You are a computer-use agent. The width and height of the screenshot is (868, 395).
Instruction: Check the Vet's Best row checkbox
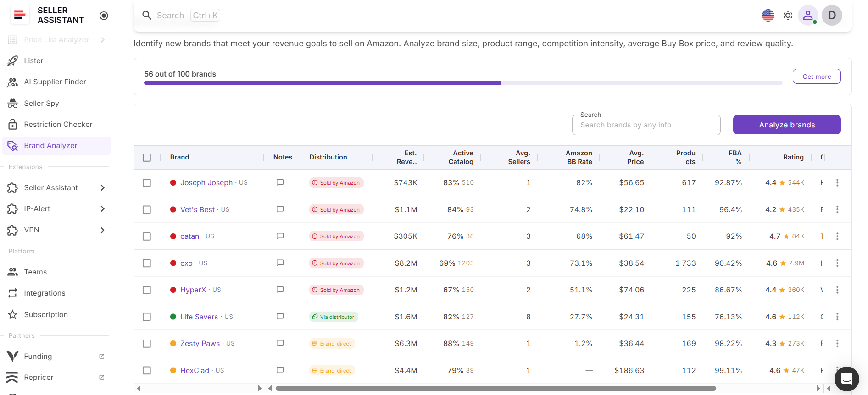(x=147, y=209)
